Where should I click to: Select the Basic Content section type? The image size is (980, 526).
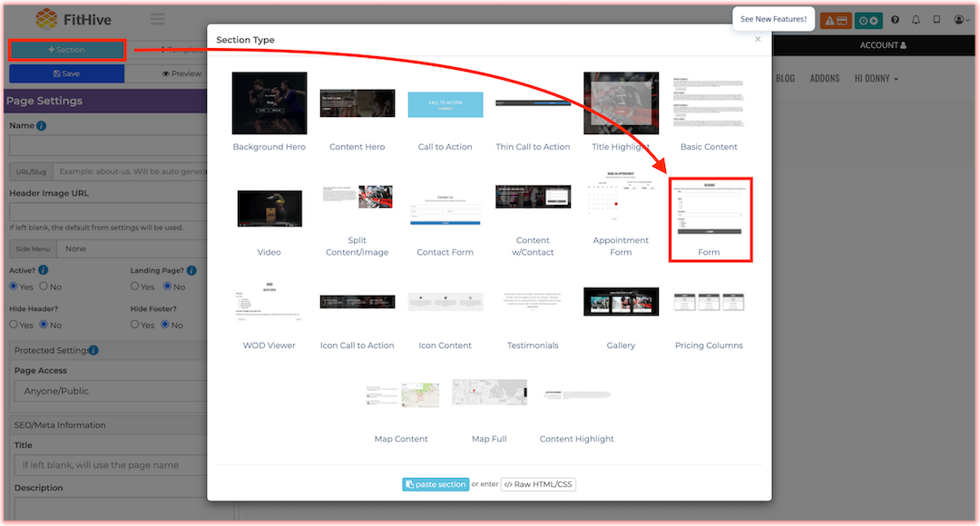coord(709,103)
